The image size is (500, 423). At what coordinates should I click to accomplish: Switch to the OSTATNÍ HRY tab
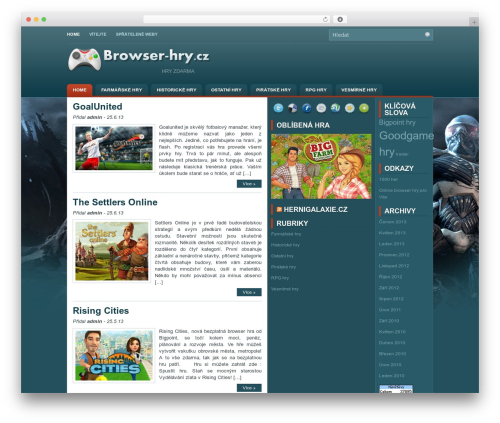[226, 90]
